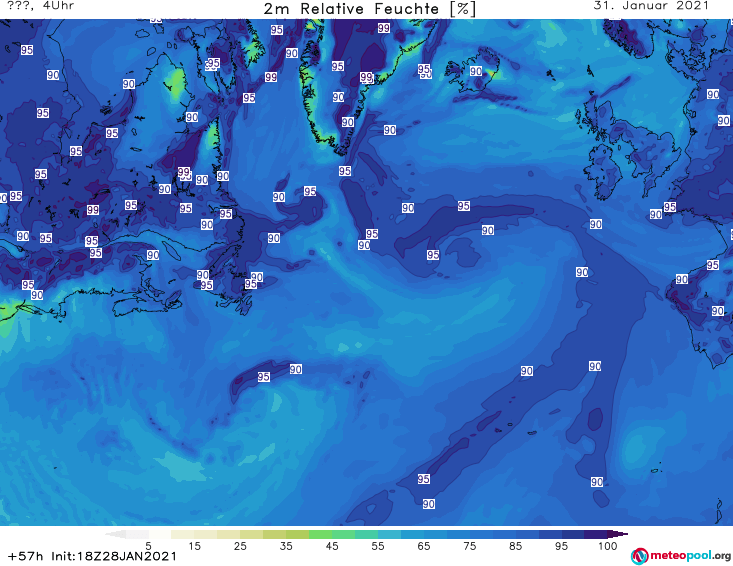Click legend value 75
The width and height of the screenshot is (733, 566).
(469, 546)
